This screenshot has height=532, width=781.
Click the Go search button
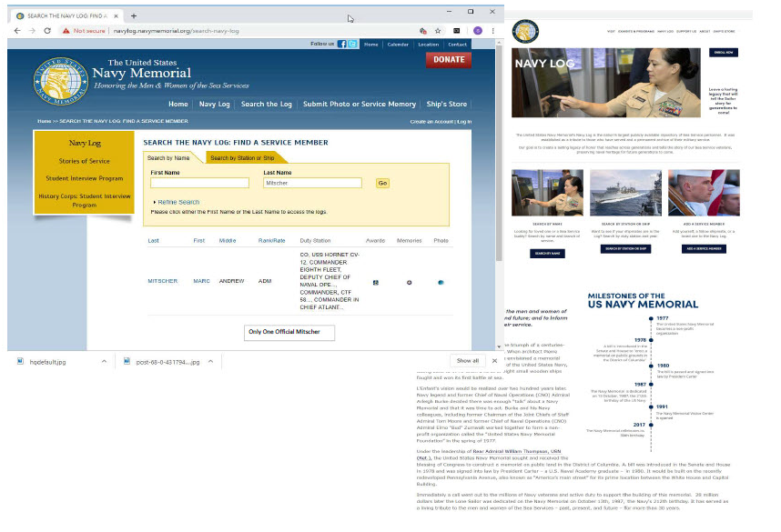[382, 183]
